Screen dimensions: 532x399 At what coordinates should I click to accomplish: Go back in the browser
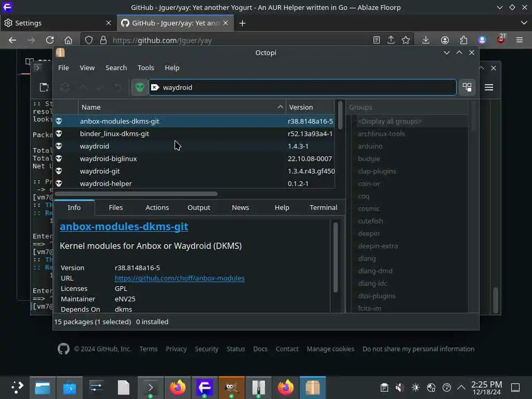pyautogui.click(x=12, y=40)
